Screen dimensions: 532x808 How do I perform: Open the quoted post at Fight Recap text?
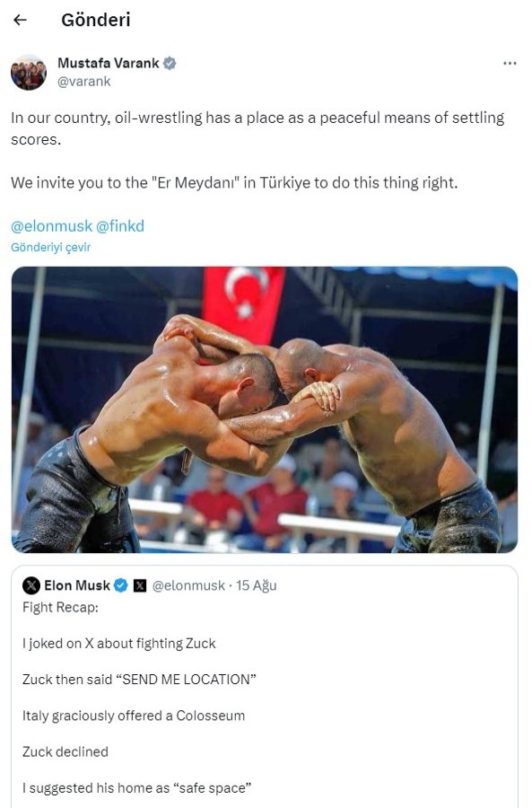pos(60,608)
